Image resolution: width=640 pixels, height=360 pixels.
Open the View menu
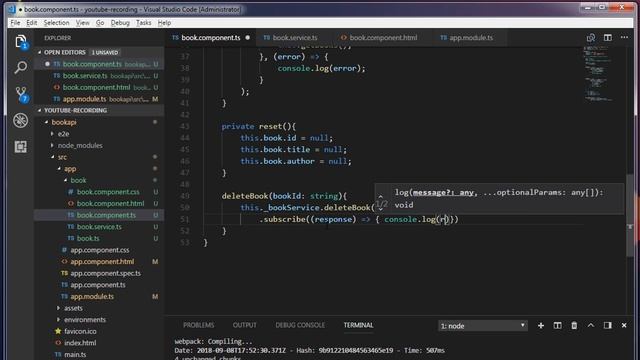pos(82,23)
